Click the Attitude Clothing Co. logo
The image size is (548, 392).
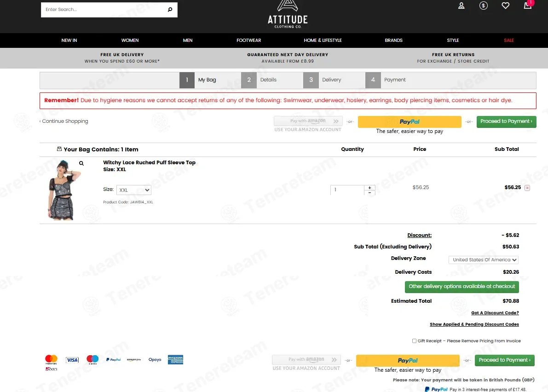click(x=288, y=14)
